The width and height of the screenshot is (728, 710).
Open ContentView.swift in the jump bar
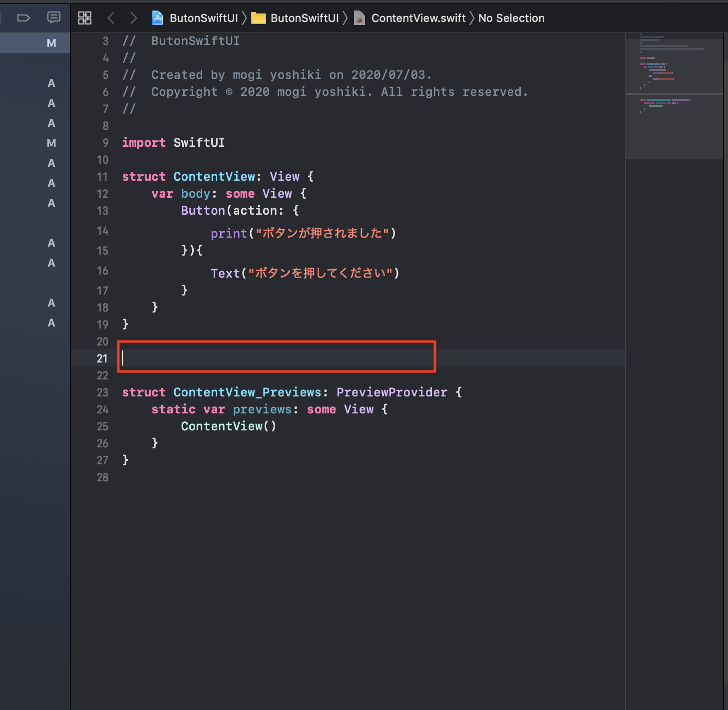418,18
